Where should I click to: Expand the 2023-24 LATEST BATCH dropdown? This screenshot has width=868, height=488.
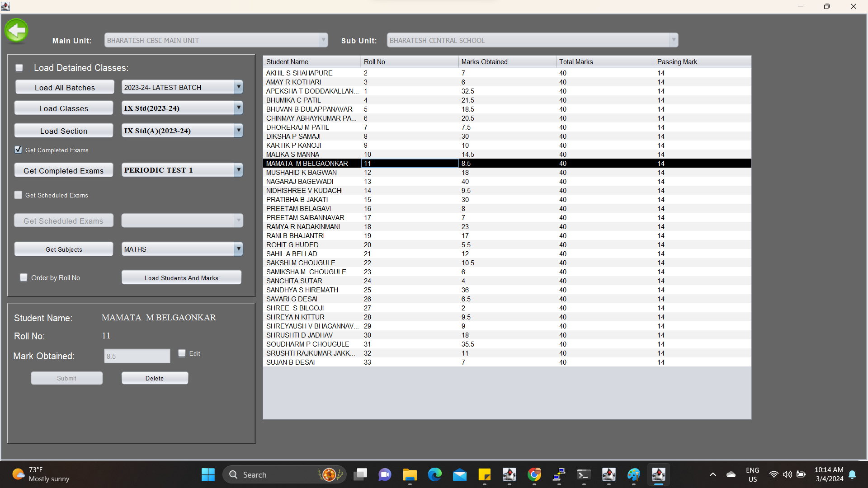click(238, 87)
